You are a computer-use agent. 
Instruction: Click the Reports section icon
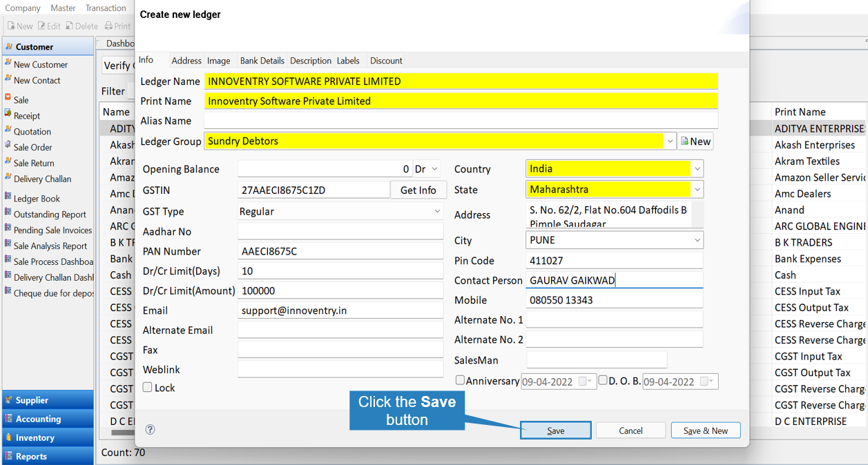coord(9,455)
